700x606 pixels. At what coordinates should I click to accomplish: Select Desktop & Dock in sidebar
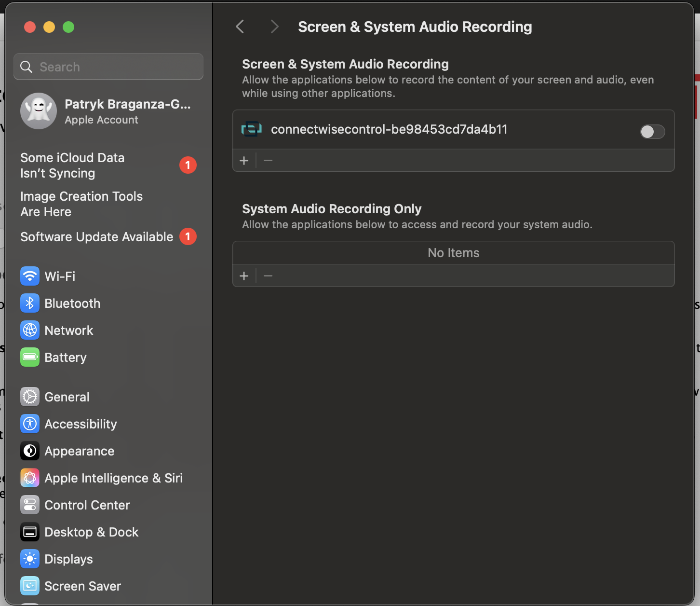pos(92,532)
